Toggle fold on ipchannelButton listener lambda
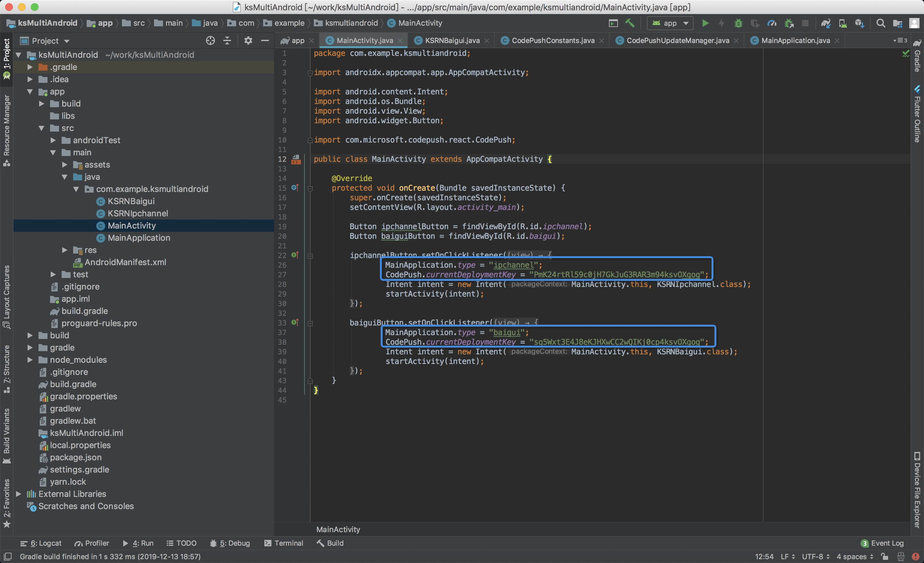This screenshot has height=563, width=924. coord(310,256)
